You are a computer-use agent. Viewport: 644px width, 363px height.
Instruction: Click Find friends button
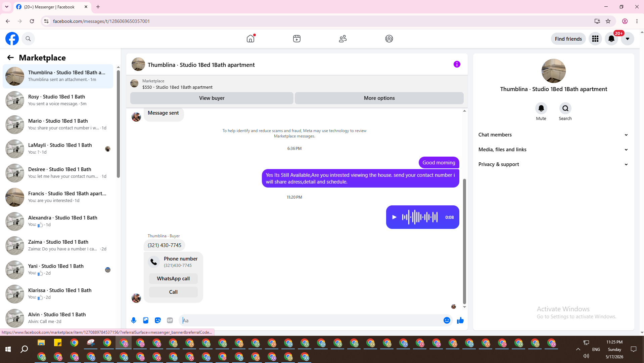click(568, 39)
